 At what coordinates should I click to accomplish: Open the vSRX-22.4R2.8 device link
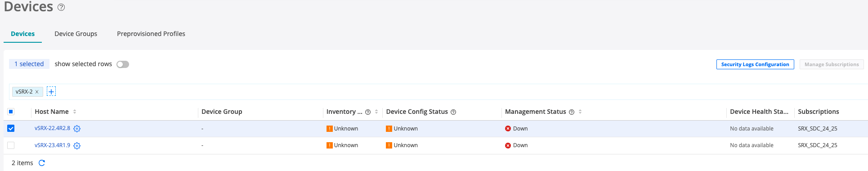[x=52, y=128]
